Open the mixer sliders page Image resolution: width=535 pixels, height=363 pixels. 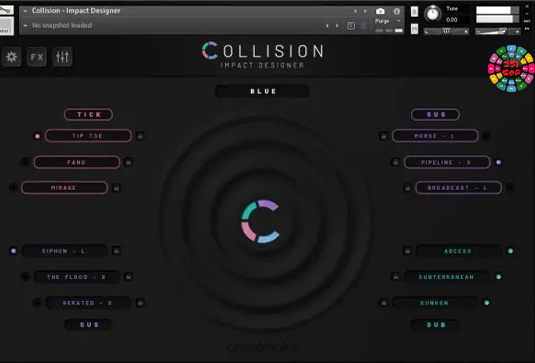(x=62, y=57)
